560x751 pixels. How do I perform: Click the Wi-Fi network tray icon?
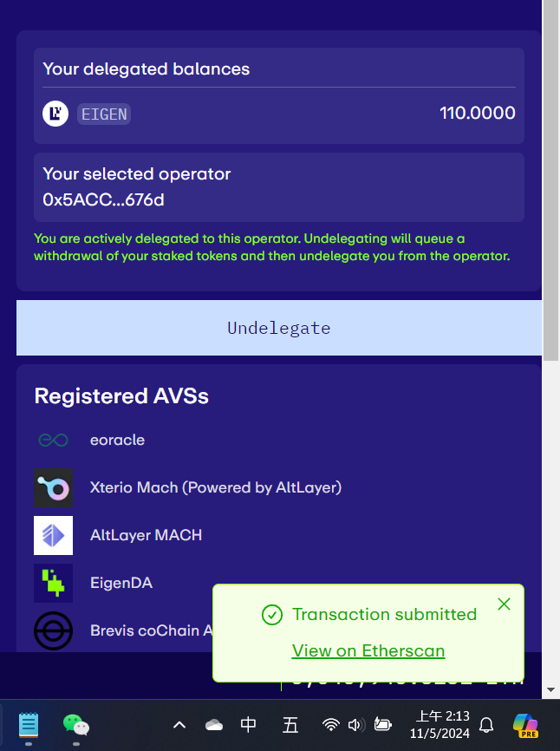coord(331,725)
